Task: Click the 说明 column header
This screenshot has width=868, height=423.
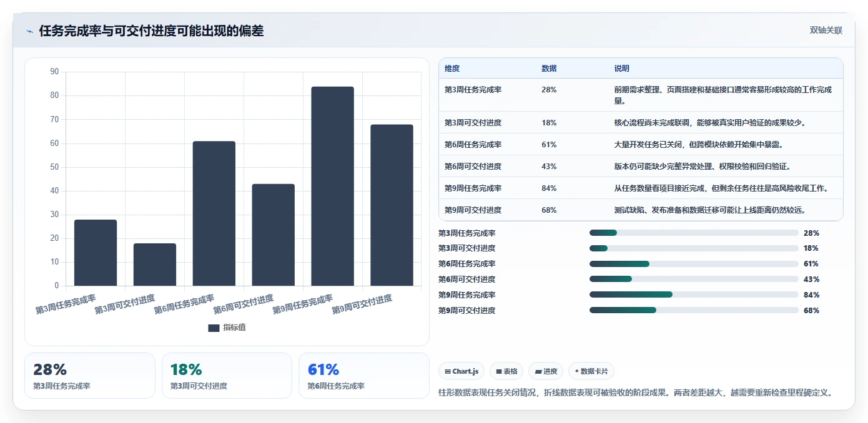Action: tap(622, 69)
